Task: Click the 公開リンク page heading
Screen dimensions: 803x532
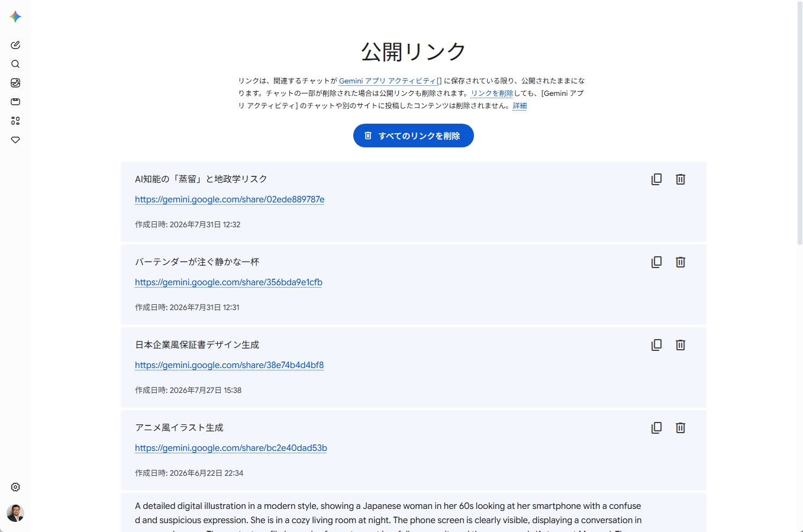Action: pos(414,52)
